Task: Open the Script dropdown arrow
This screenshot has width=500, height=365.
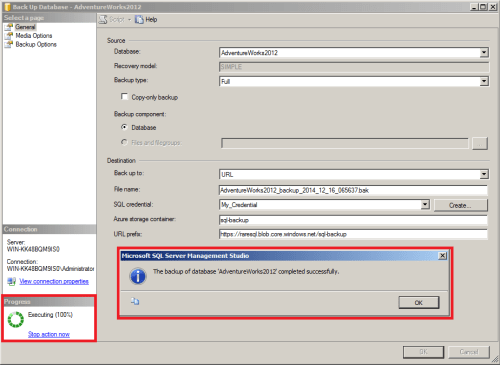Action: point(129,20)
